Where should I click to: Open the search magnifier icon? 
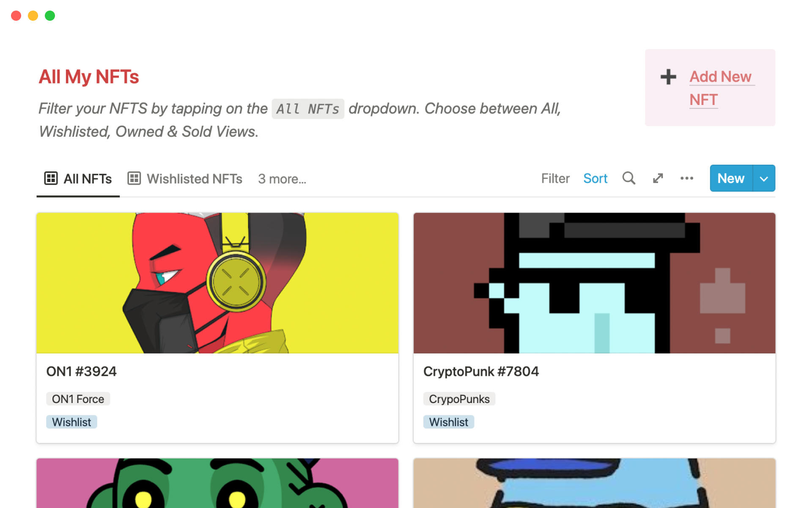[x=628, y=178]
